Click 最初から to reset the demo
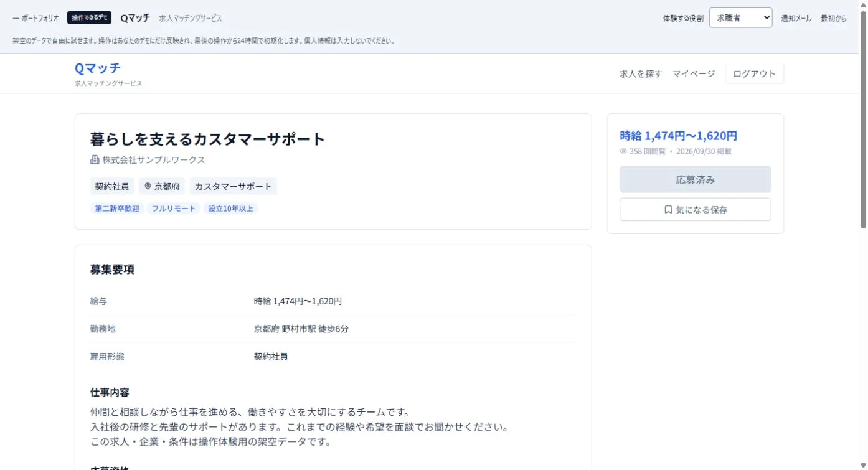This screenshot has width=868, height=470. (833, 18)
